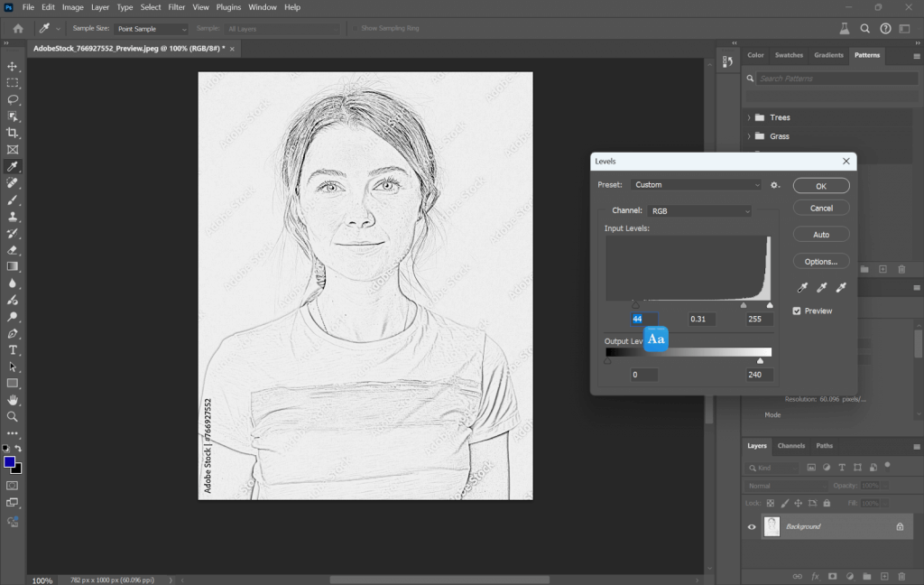924x585 pixels.
Task: Open the Image menu
Action: pos(72,7)
